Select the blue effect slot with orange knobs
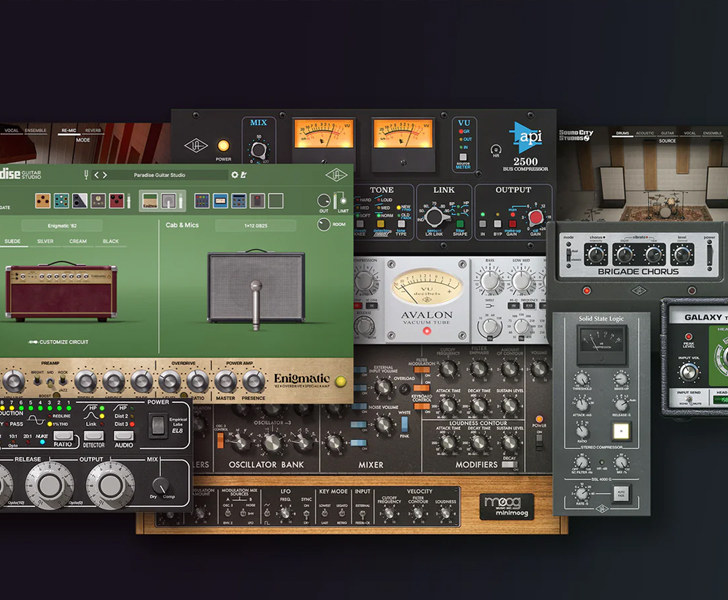Screen dimensions: 728x600 pyautogui.click(x=239, y=201)
